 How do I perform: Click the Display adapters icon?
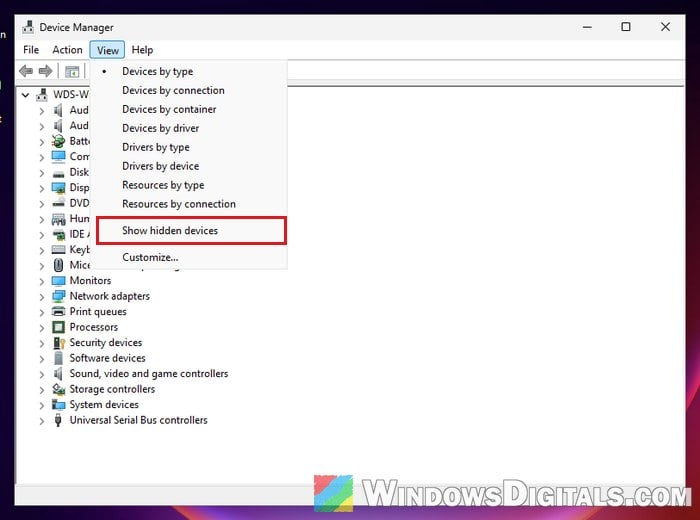[58, 188]
